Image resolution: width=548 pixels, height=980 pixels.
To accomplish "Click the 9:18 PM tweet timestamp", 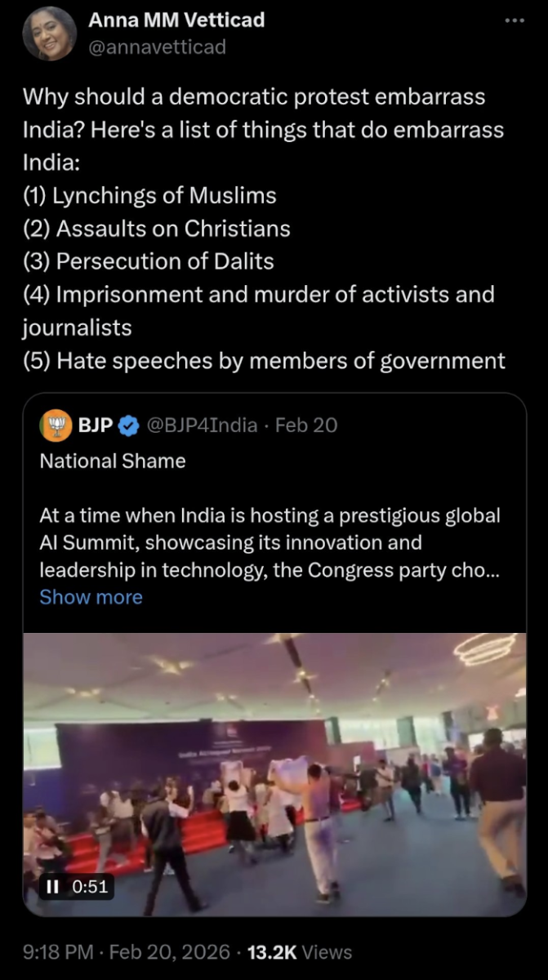I will tap(56, 952).
